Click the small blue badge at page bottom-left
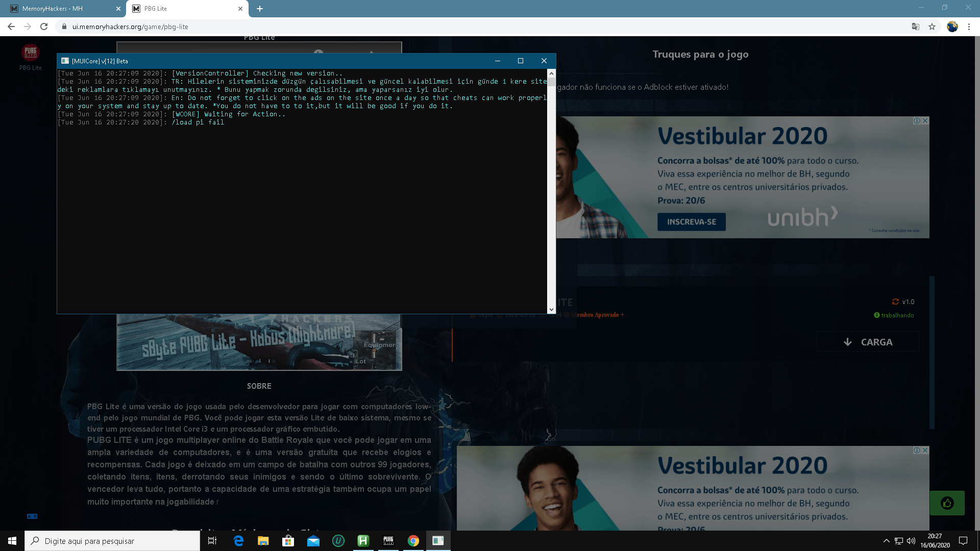The image size is (980, 551). tap(32, 516)
